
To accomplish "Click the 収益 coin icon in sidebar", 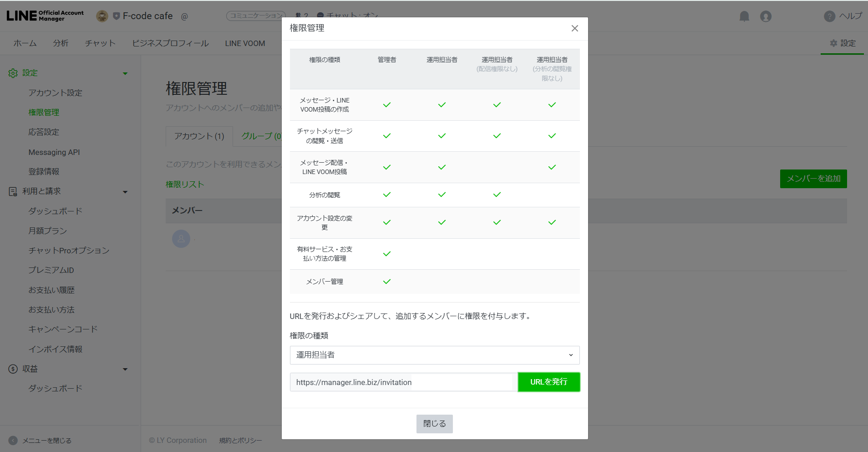I will [13, 369].
